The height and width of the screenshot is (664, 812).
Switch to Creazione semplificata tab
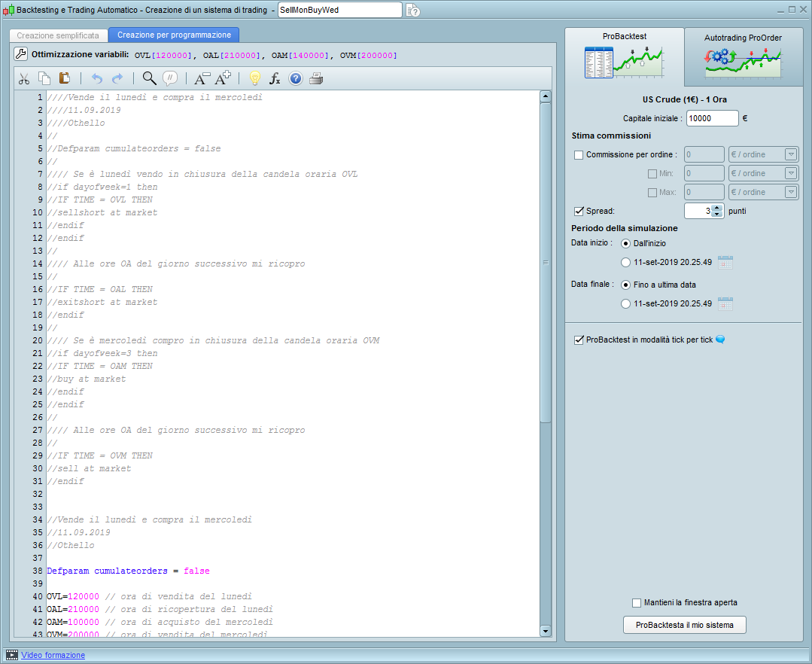58,35
